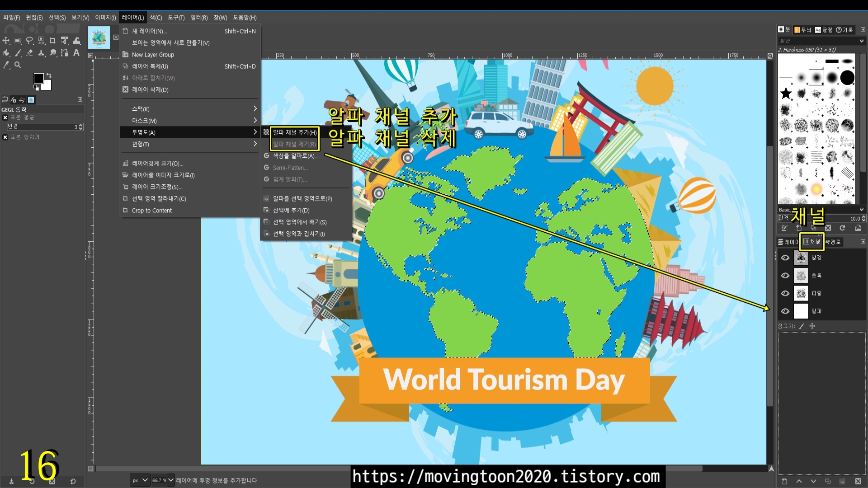Toggle visibility of the 빨강 channel
Viewport: 868px width, 488px height.
(x=785, y=258)
